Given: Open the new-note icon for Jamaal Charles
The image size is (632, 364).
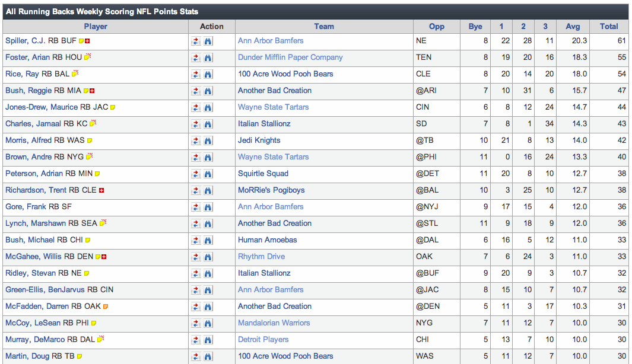Looking at the screenshot, I should click(x=93, y=123).
